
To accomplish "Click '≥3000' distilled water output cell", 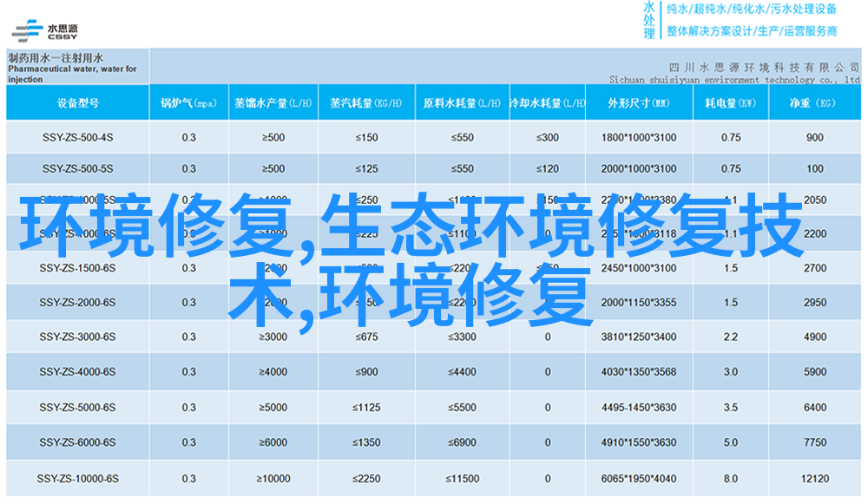I will pos(273,337).
